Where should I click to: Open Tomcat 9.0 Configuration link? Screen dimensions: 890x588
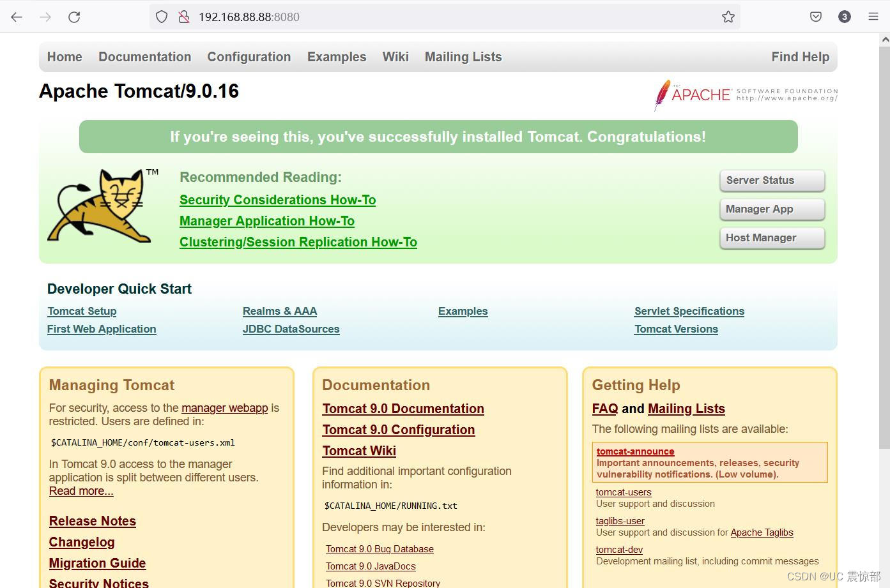tap(399, 430)
